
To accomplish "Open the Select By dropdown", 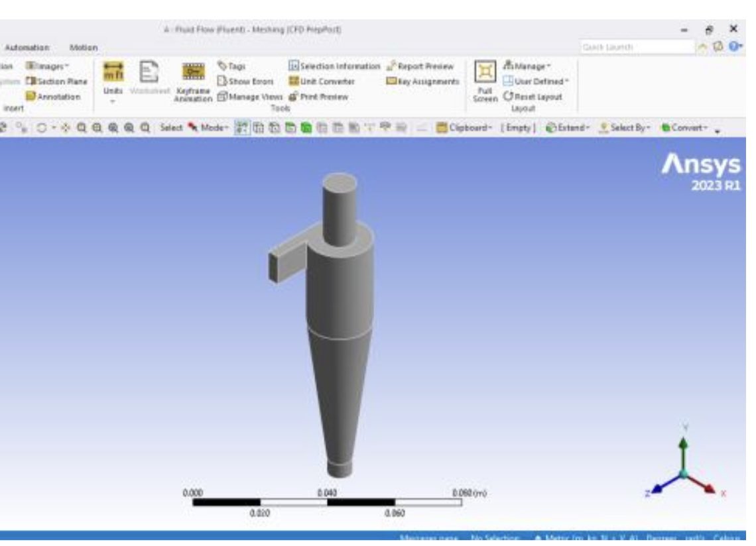I will 625,127.
